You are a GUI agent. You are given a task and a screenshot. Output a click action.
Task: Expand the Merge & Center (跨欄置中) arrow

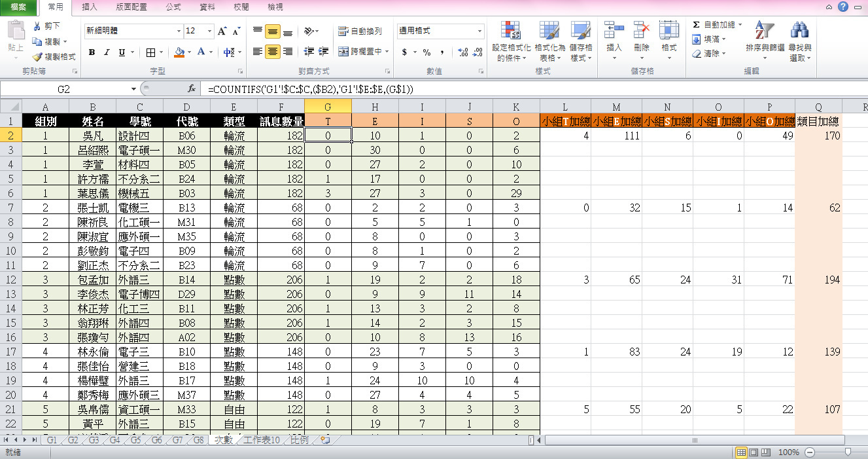tap(387, 52)
